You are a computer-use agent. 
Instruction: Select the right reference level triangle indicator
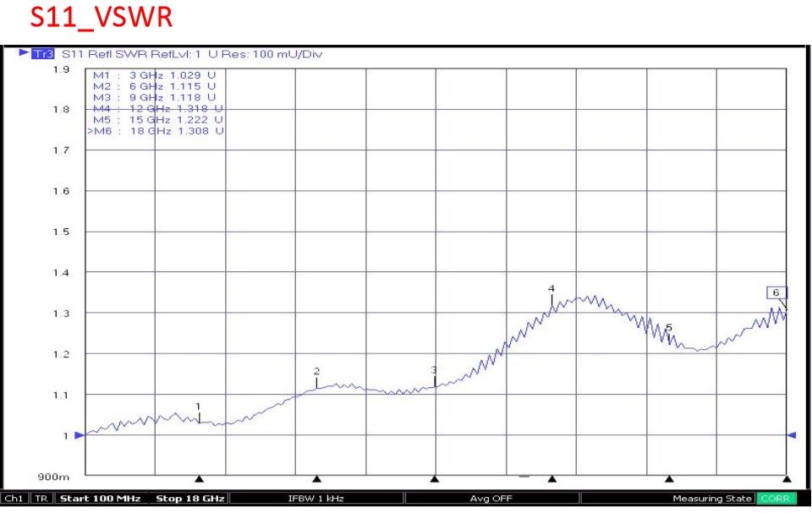point(792,435)
